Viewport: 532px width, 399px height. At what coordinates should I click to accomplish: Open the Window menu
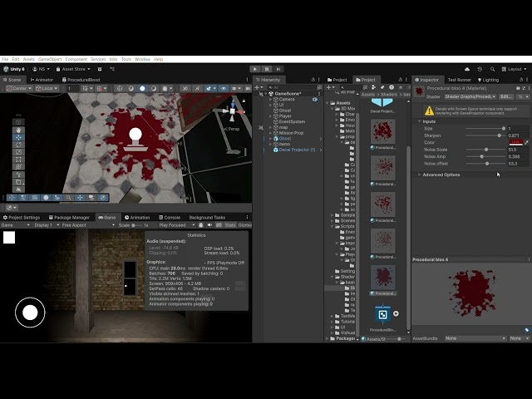(x=142, y=59)
